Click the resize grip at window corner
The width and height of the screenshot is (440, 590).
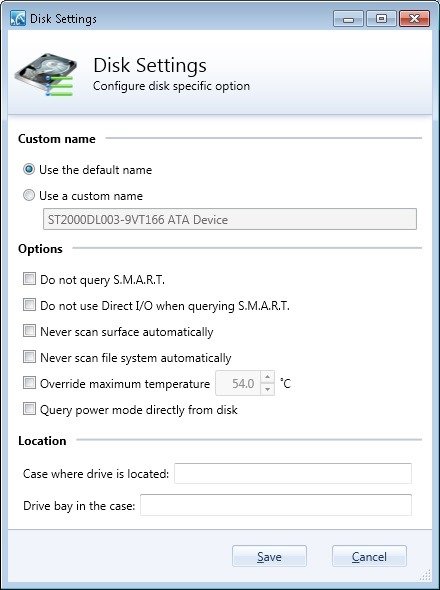[425, 575]
